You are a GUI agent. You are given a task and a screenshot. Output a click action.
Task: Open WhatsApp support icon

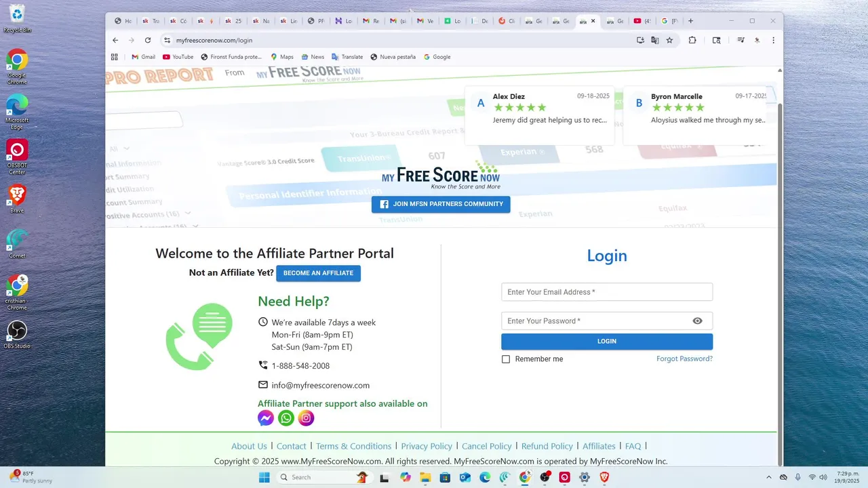[x=286, y=418]
